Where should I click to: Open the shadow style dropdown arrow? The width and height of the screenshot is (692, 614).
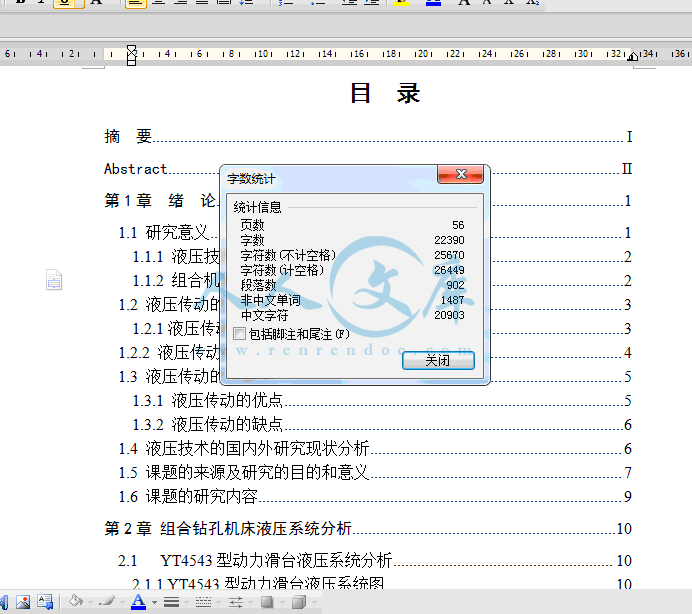pos(282,602)
